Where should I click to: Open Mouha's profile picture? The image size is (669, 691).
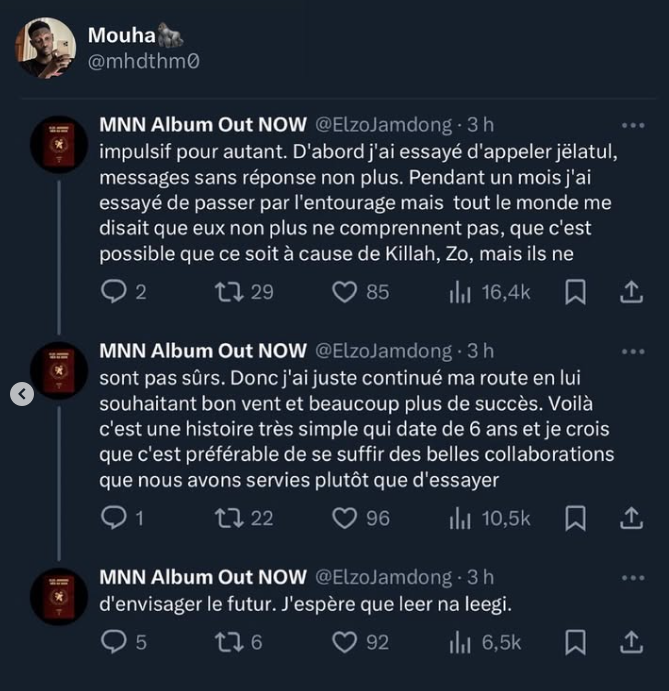click(x=47, y=47)
